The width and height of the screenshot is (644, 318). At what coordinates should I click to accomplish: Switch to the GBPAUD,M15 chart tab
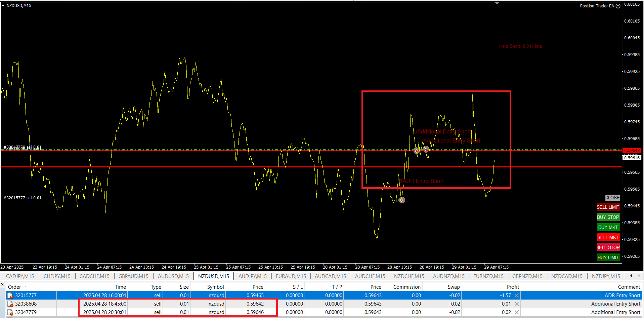pos(133,276)
